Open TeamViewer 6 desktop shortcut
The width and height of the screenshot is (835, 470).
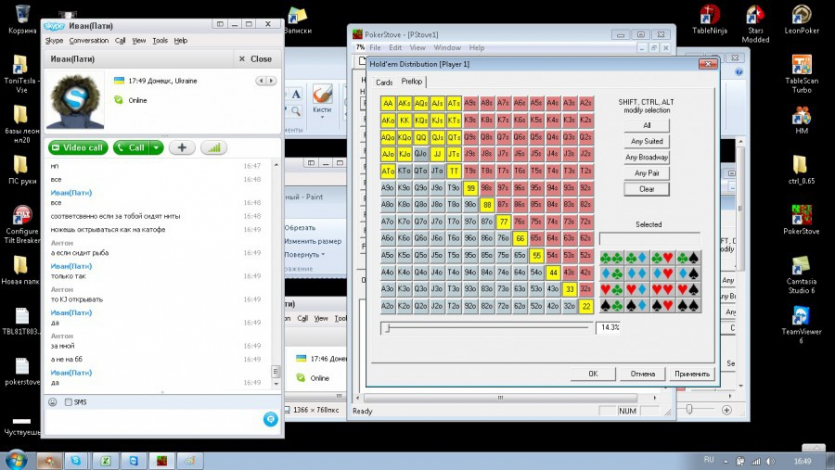pyautogui.click(x=801, y=325)
